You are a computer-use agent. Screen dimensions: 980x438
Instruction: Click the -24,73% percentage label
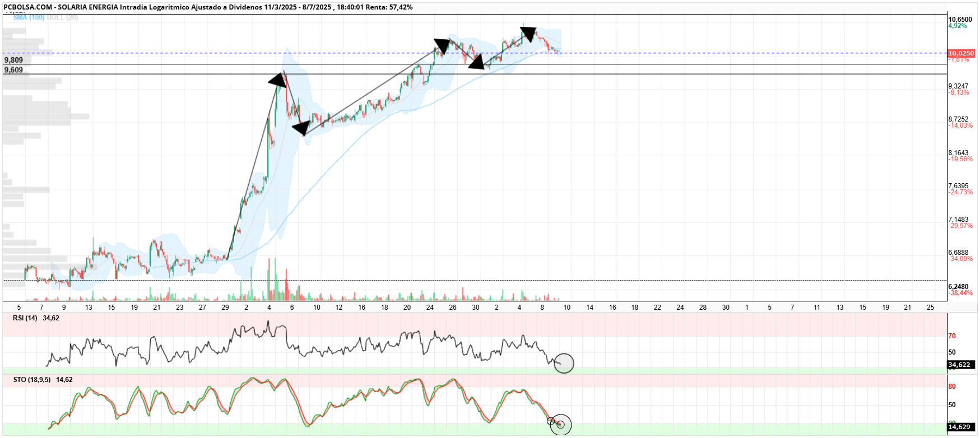click(960, 192)
